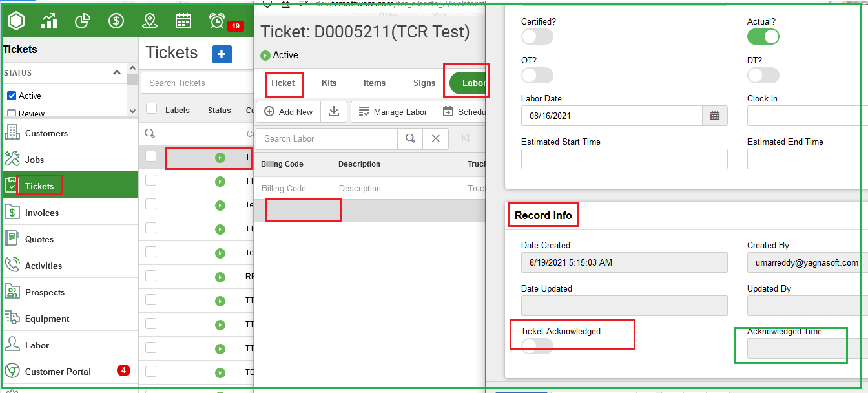The image size is (868, 393).
Task: Enable the Ticket Acknowledged switch
Action: click(x=537, y=346)
